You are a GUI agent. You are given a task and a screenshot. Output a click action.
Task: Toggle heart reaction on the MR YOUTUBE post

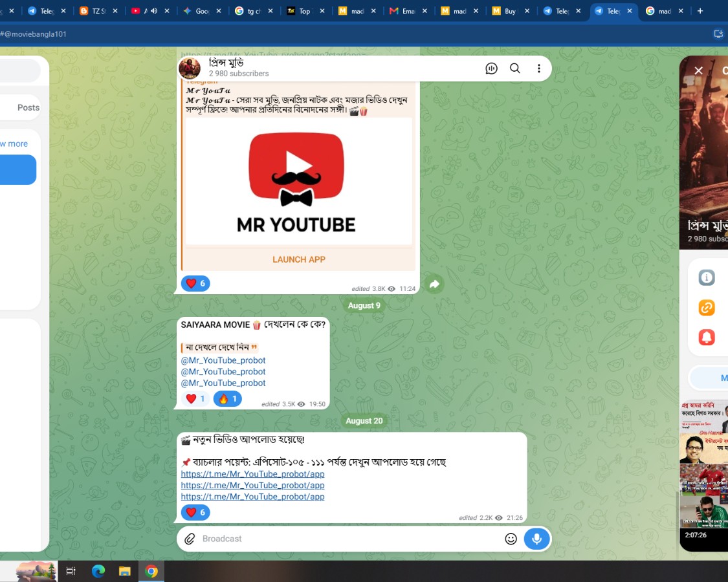click(195, 283)
